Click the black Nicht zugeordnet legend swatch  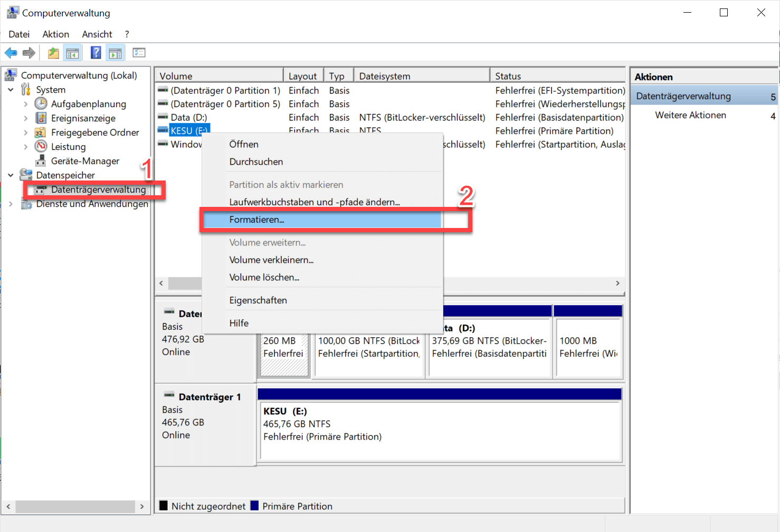click(x=164, y=506)
